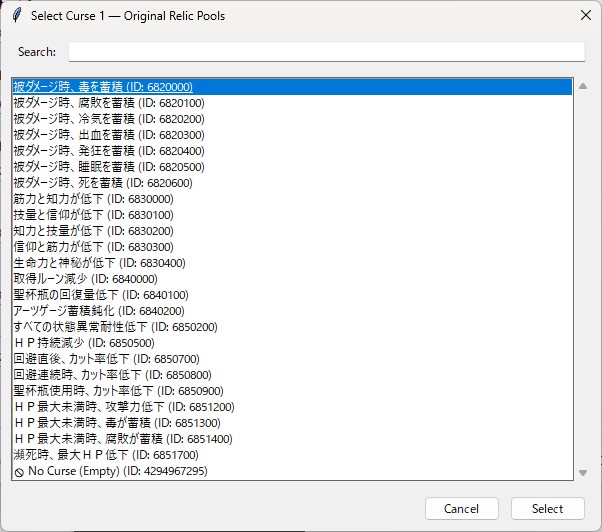Pick ＨＰ持続減少 (ID 6850500)
Screen dimensions: 602x532
(x=292, y=343)
